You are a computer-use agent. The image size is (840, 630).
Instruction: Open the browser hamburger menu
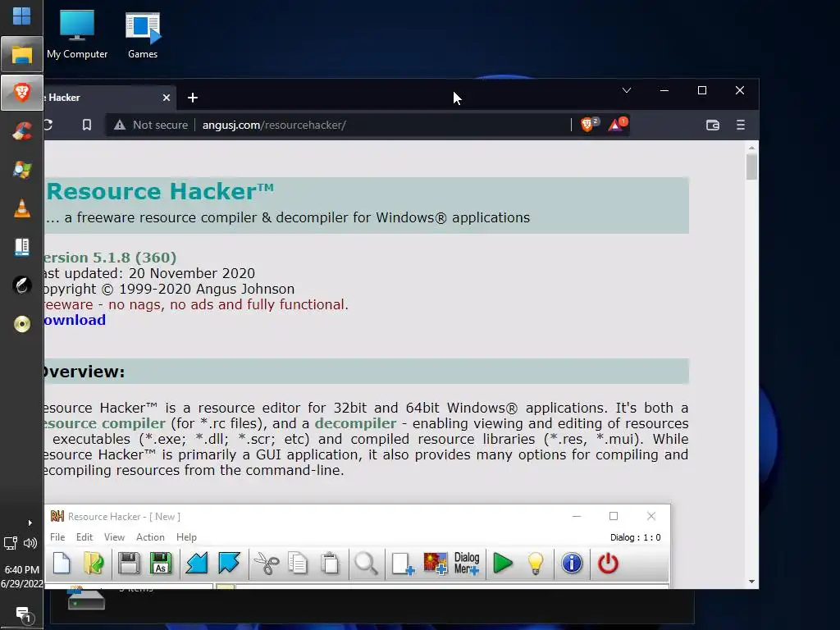click(741, 125)
